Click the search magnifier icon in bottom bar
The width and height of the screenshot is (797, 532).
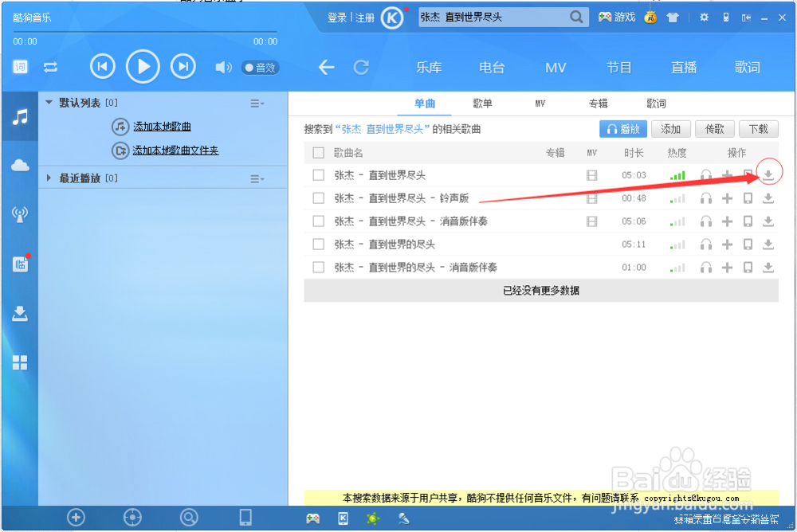coord(189,517)
